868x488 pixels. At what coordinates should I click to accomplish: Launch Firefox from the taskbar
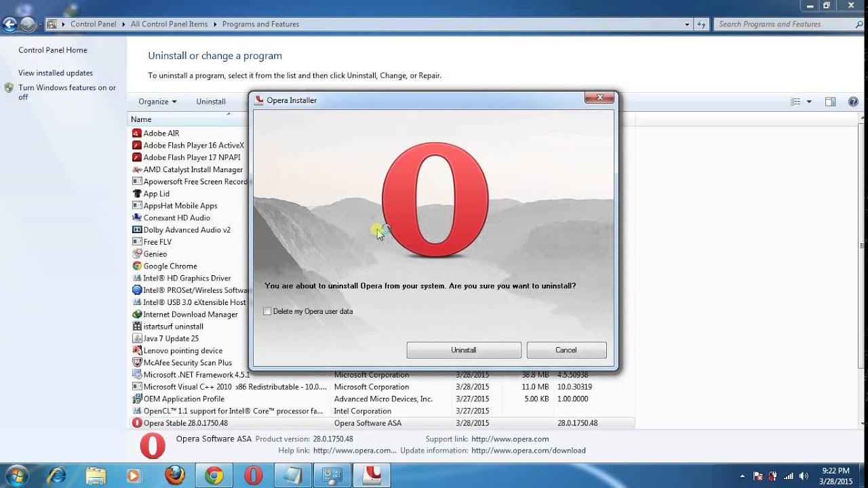(x=175, y=476)
